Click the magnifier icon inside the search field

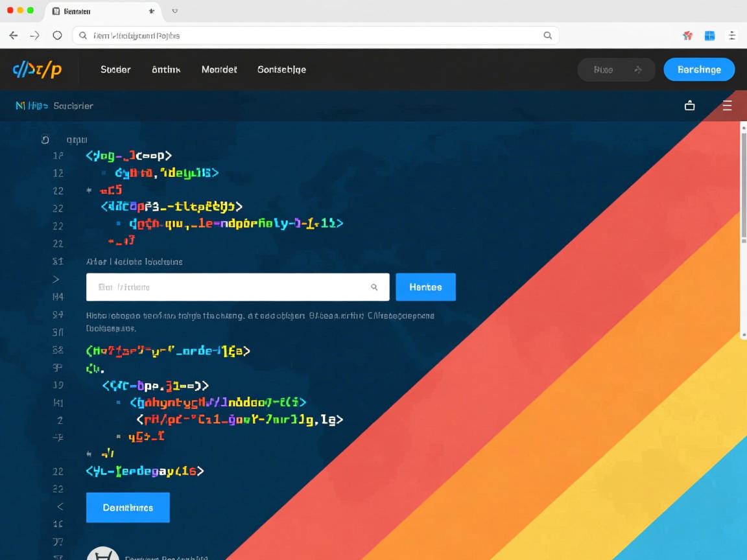coord(374,287)
